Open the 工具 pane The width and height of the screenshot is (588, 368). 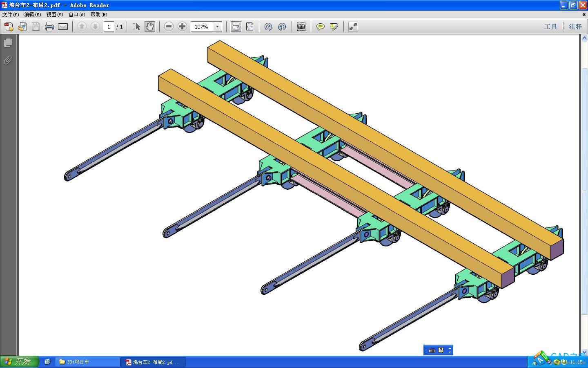(x=550, y=27)
